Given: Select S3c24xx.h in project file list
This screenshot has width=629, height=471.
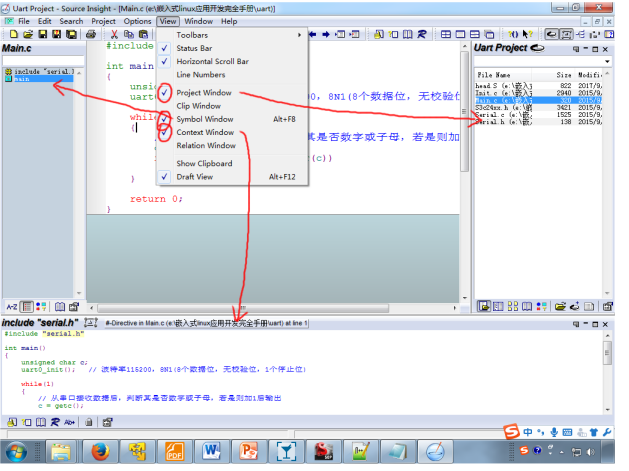Looking at the screenshot, I should 538,108.
